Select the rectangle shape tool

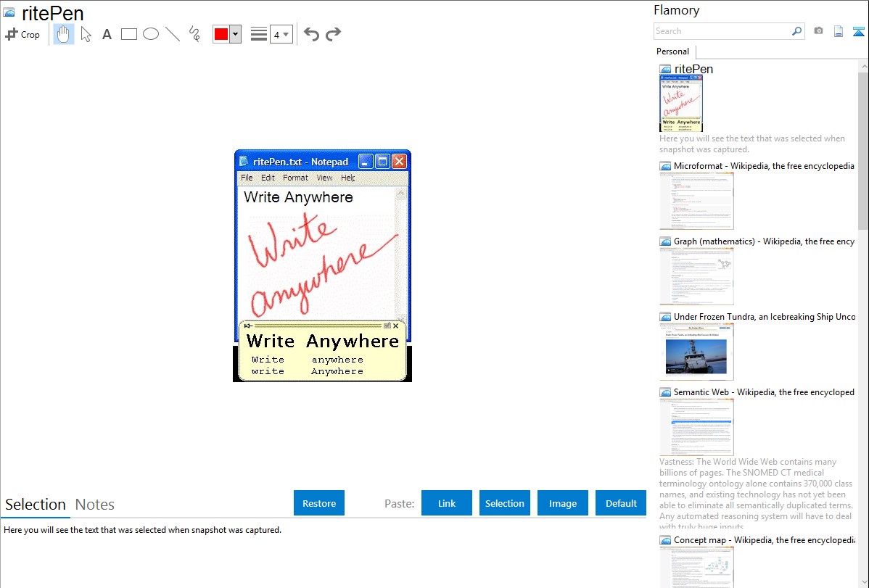(128, 34)
